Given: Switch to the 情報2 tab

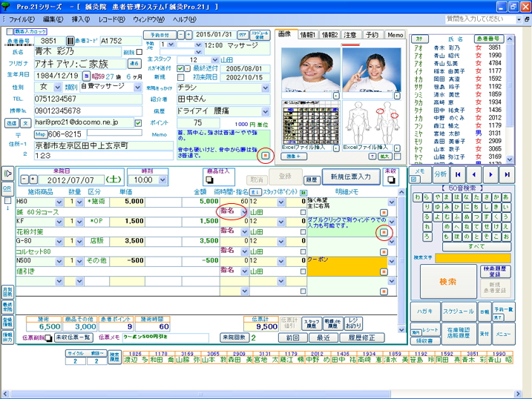Looking at the screenshot, I should 329,35.
